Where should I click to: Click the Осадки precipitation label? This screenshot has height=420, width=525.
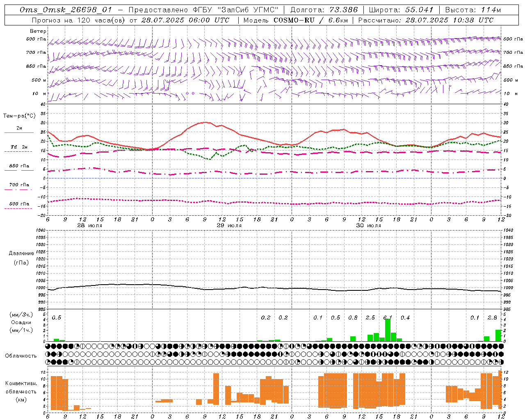(x=21, y=322)
